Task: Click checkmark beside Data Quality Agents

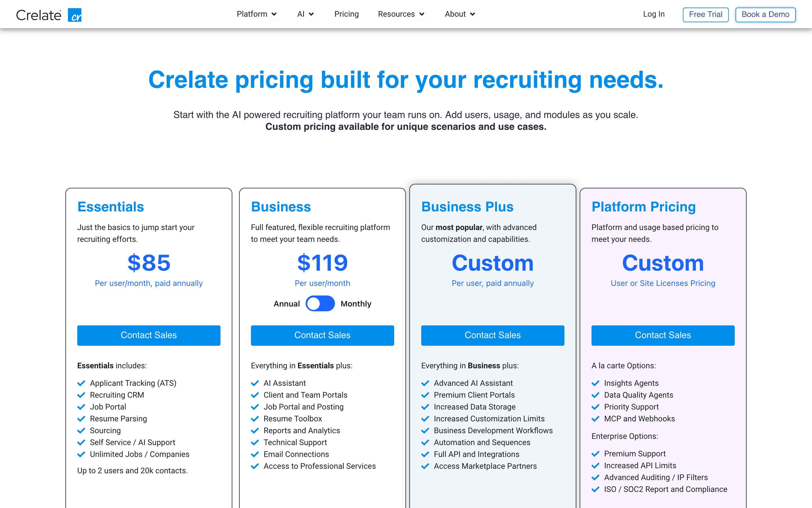Action: pos(595,395)
